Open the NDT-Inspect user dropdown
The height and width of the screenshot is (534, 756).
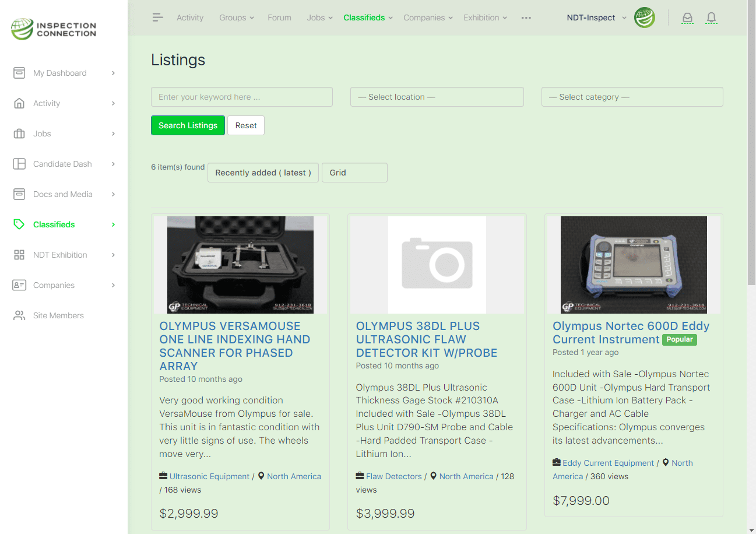(x=596, y=17)
